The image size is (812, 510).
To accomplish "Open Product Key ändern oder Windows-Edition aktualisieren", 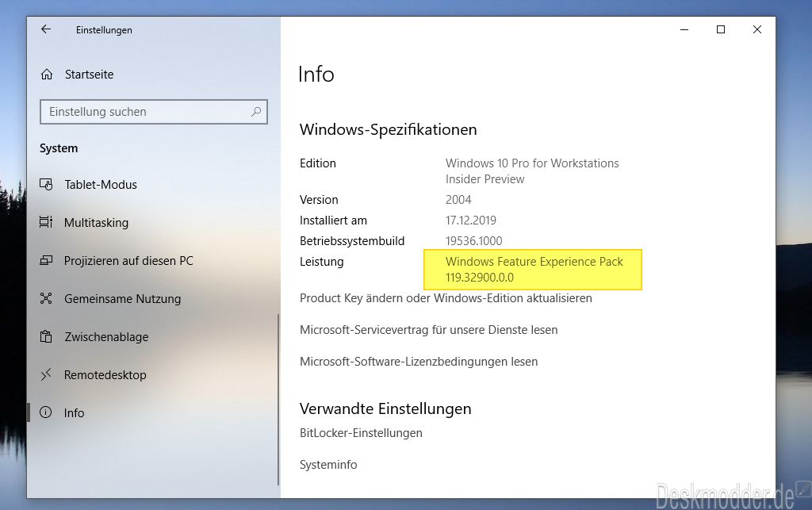I will (446, 298).
